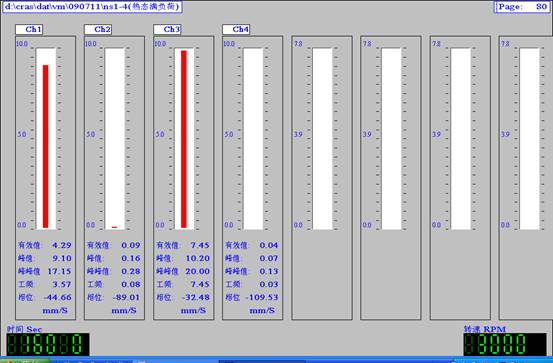Click Ch4 phase value -109.53

pos(262,297)
